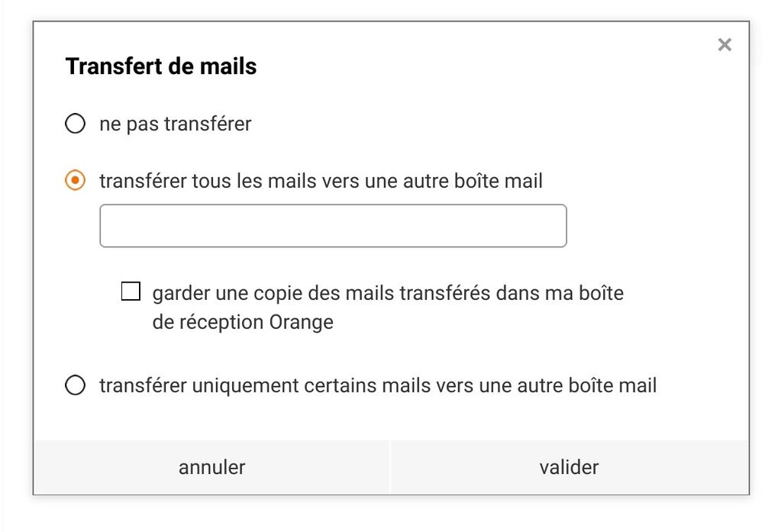Image resolution: width=762 pixels, height=532 pixels.
Task: Click the 'Transfert de mails' dialog title
Action: (159, 66)
